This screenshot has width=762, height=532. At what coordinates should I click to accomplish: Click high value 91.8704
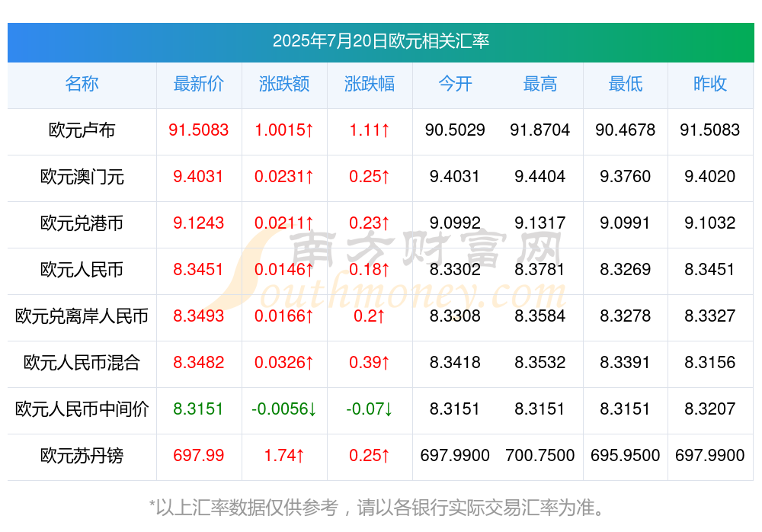click(540, 130)
